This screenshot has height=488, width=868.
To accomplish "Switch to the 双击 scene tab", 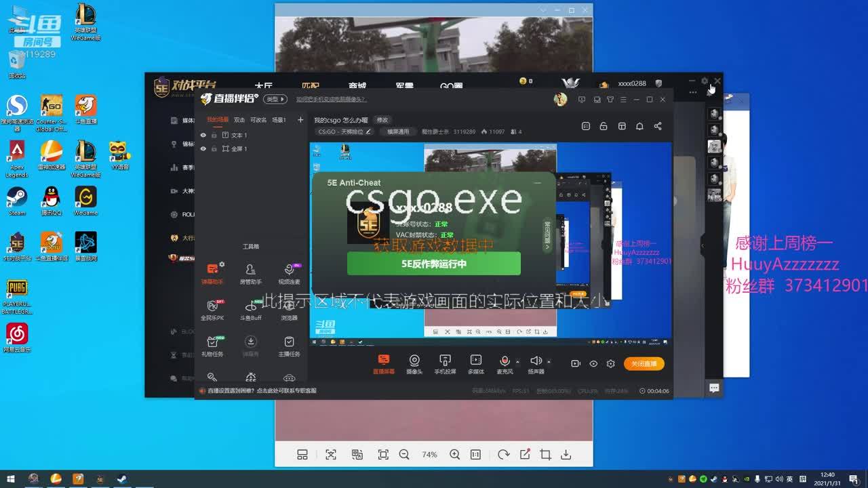I will [x=239, y=120].
